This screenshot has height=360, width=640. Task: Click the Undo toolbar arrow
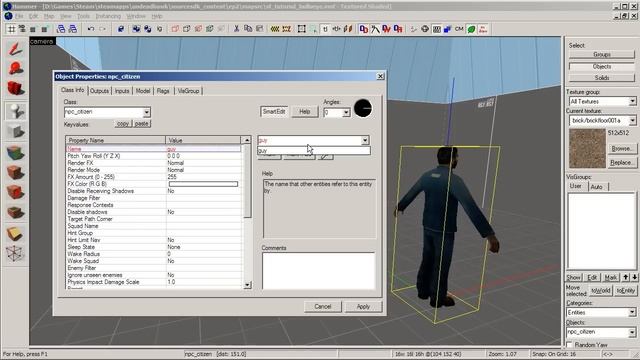click(x=91, y=29)
